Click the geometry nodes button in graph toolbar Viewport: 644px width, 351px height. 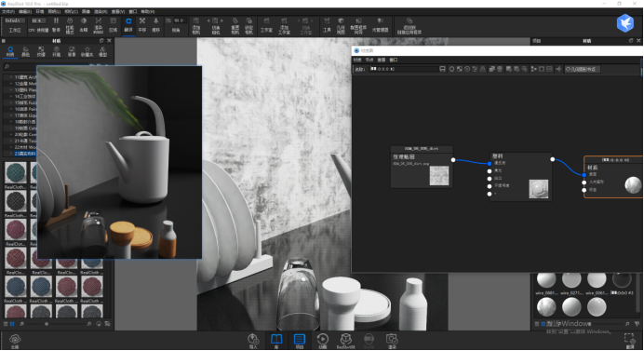click(583, 69)
